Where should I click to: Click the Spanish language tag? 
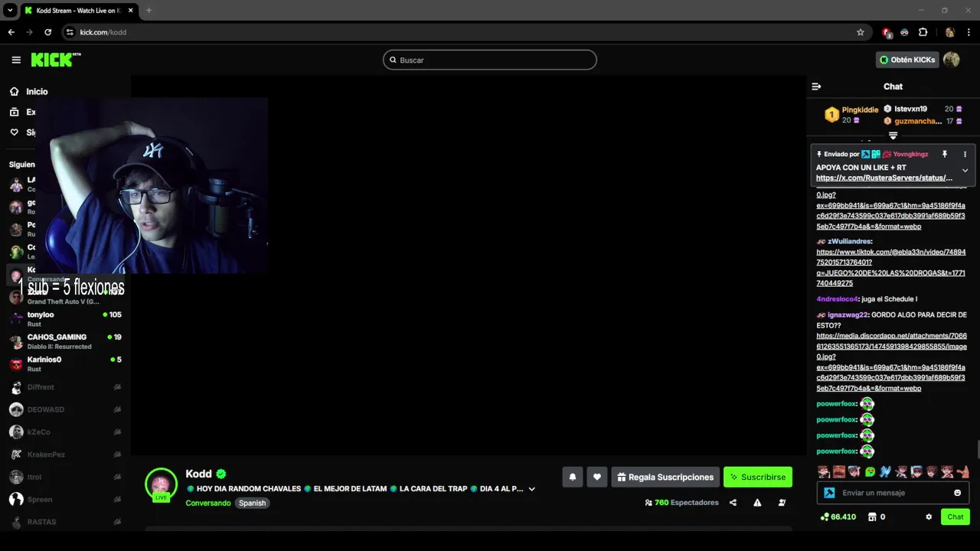252,503
